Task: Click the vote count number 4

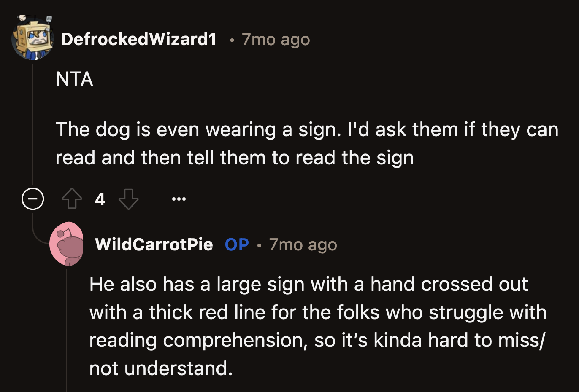Action: point(100,199)
